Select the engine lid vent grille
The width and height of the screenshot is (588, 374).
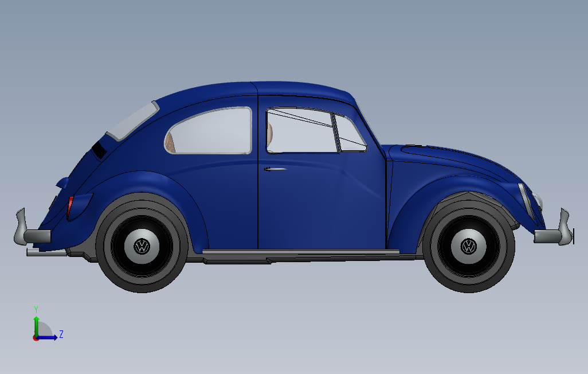[x=99, y=150]
